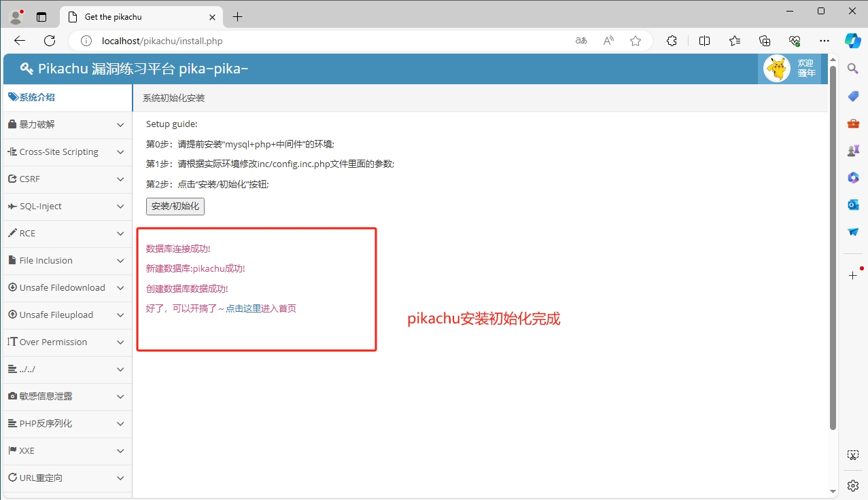Open Browser essentials heart icon
Screen dimensions: 868x500
click(795, 41)
